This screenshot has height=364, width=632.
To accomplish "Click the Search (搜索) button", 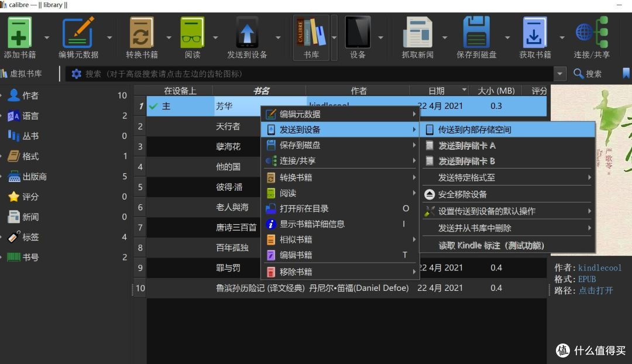I will [588, 74].
